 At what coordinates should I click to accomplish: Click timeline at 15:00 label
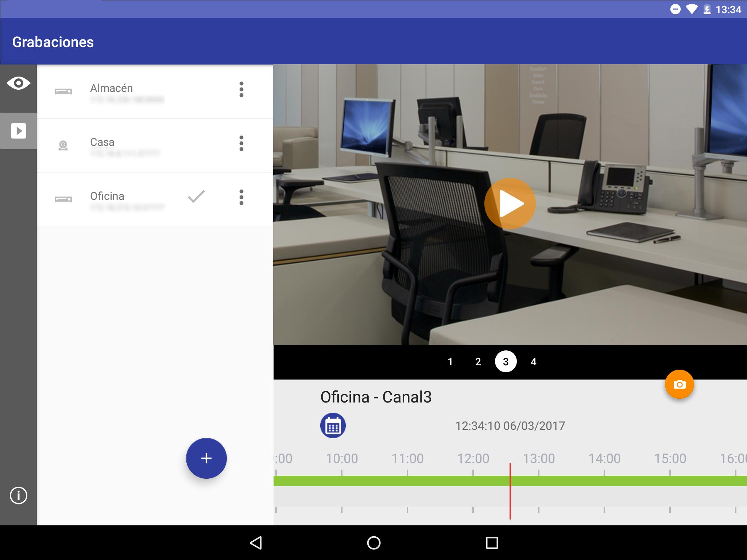coord(670,458)
